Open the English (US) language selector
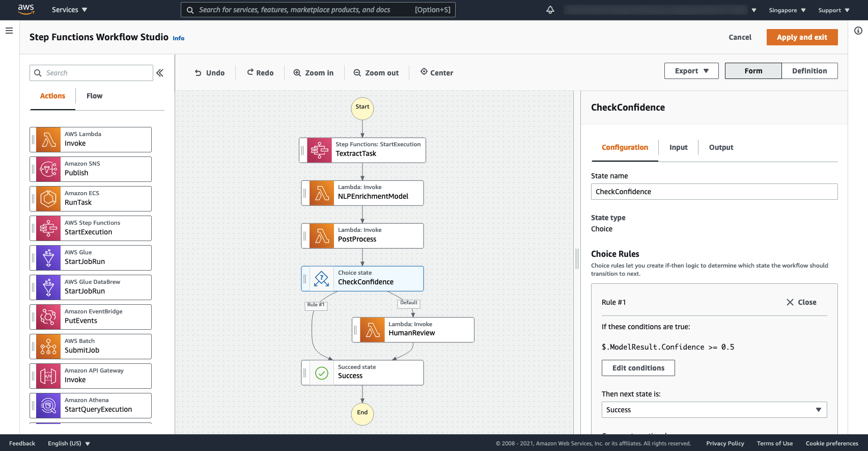The height and width of the screenshot is (451, 868). [x=69, y=443]
